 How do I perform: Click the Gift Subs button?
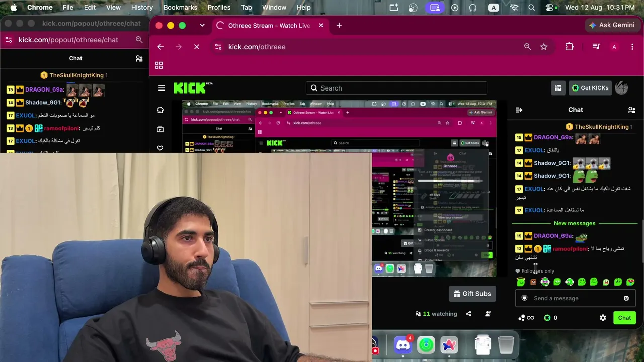[472, 294]
